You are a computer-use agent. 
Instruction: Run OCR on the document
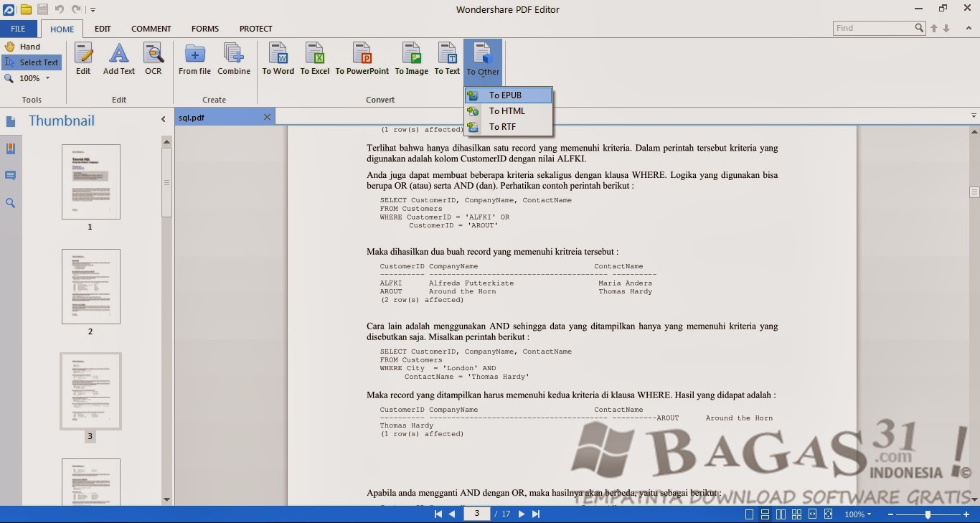(154, 59)
